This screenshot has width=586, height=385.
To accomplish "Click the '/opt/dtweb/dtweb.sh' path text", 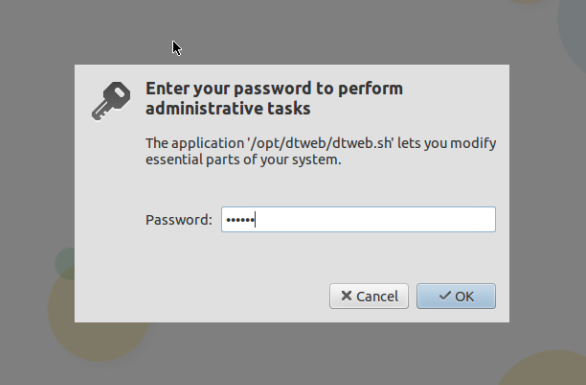I will tap(321, 143).
